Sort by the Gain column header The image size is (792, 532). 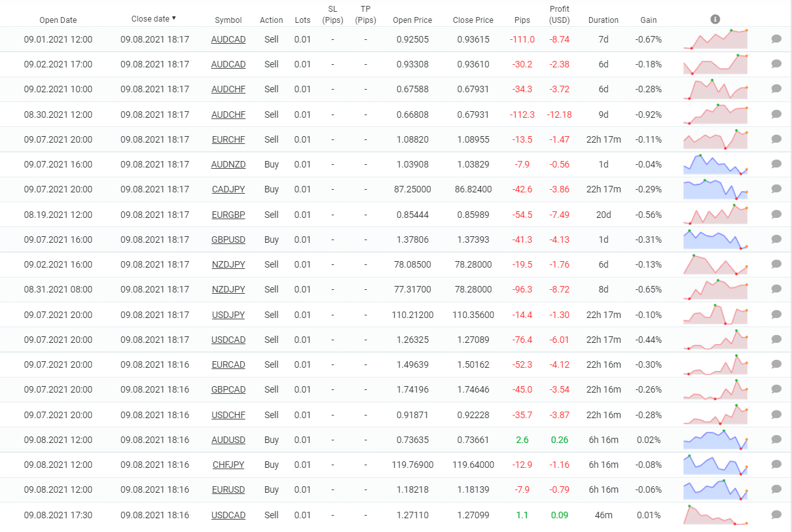click(x=648, y=20)
